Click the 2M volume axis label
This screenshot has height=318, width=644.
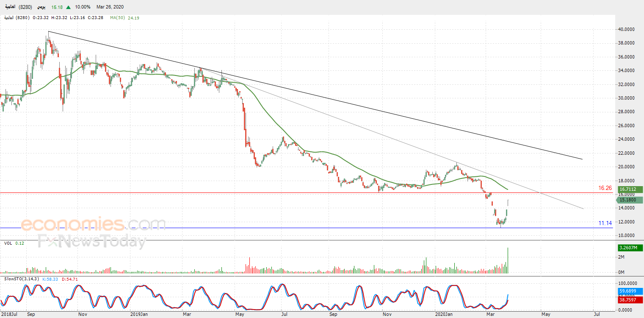(622, 257)
